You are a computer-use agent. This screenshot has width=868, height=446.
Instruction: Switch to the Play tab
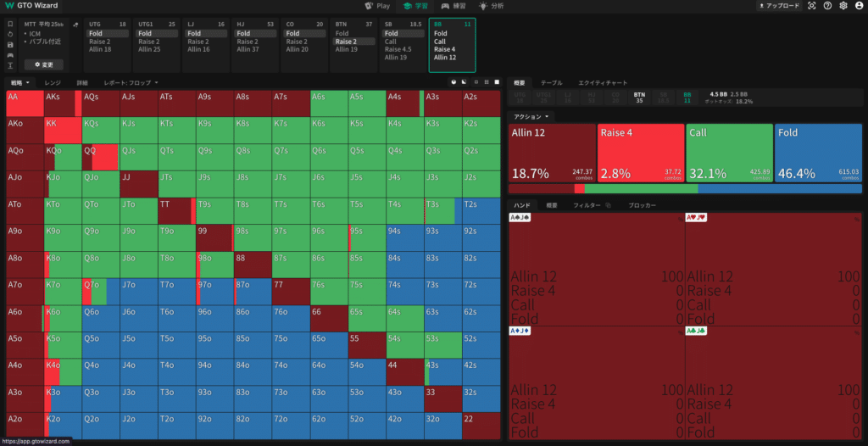(377, 6)
